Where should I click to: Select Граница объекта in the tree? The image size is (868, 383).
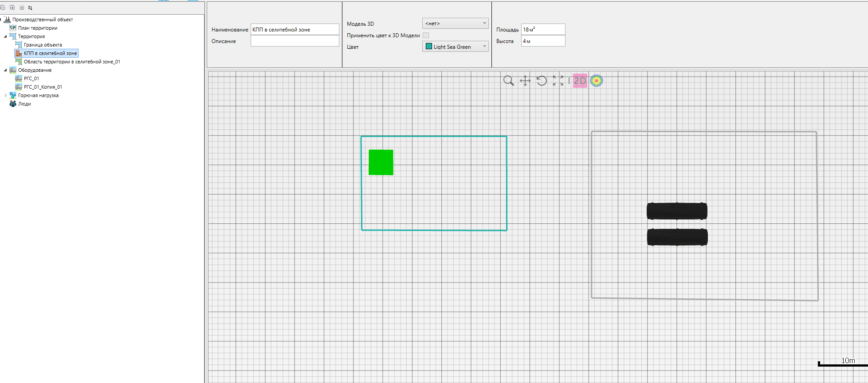point(43,45)
